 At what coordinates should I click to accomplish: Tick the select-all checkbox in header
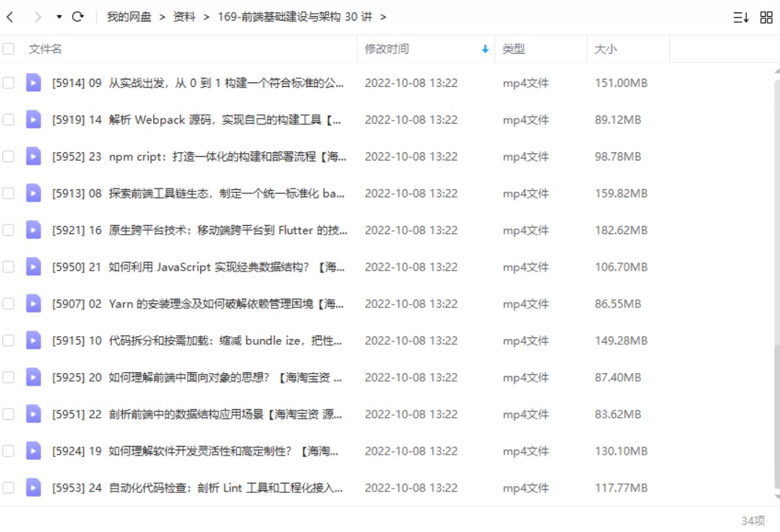pos(8,49)
